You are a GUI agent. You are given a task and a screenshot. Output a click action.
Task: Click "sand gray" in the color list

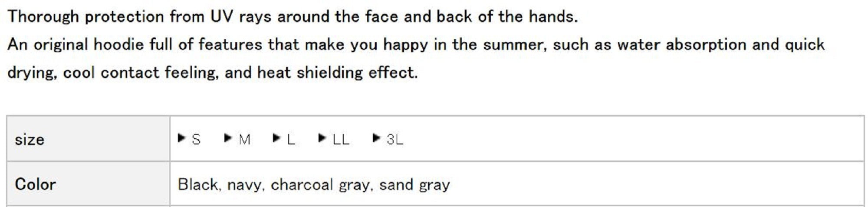414,185
